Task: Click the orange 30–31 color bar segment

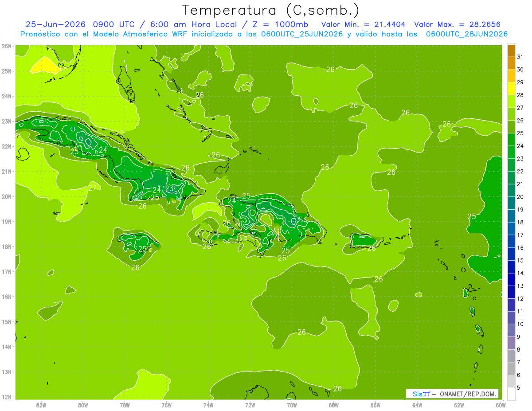Action: [511, 63]
